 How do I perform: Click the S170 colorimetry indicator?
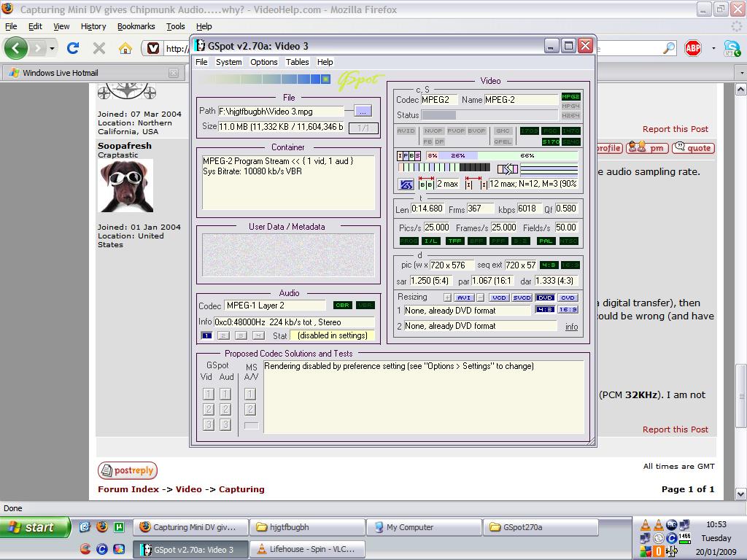[x=550, y=142]
